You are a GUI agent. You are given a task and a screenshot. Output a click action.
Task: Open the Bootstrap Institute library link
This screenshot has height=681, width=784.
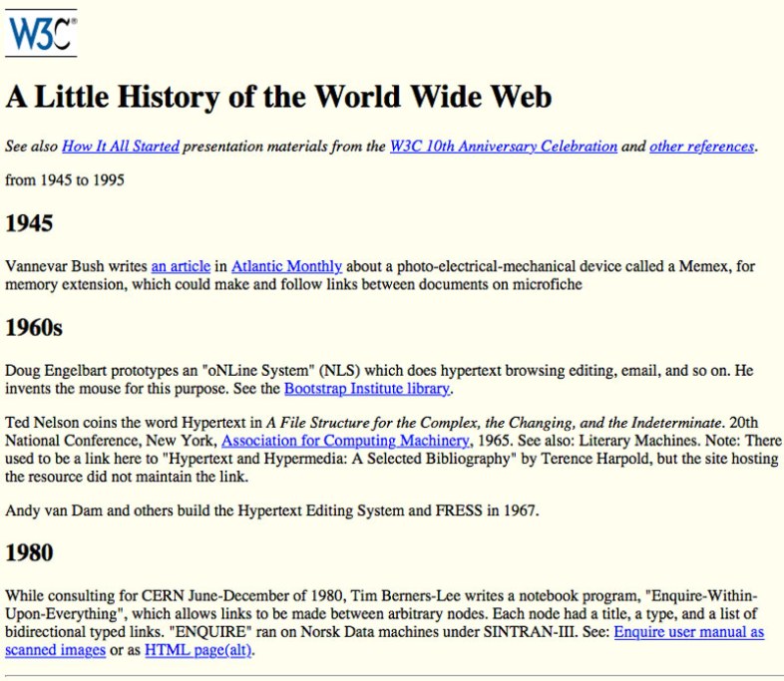[x=367, y=388]
